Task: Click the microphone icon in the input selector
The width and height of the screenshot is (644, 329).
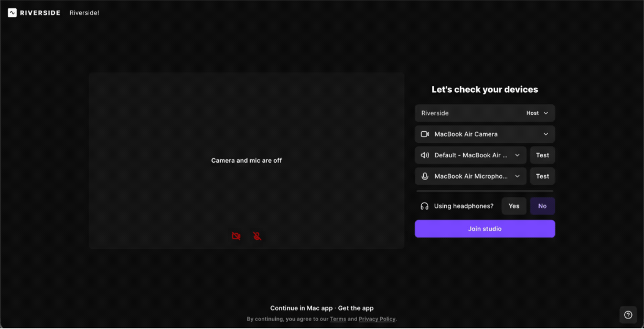Action: [x=425, y=176]
